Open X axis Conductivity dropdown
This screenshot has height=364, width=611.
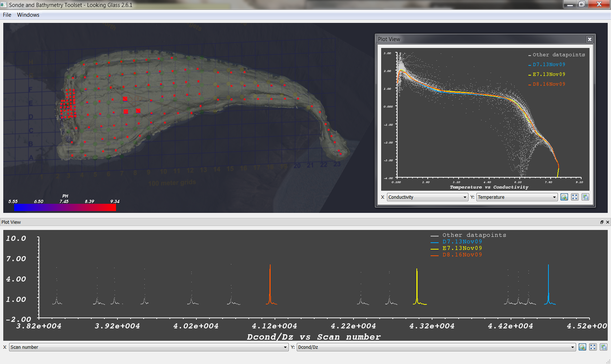[x=427, y=197]
